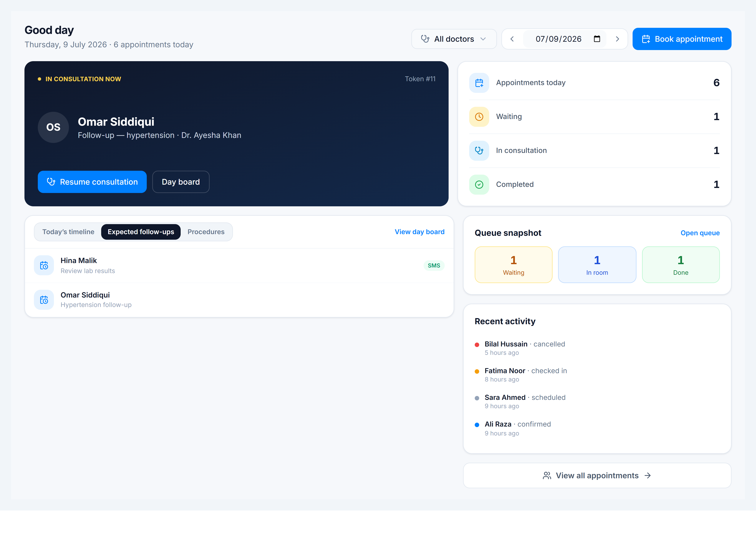The image size is (756, 545).
Task: Click the Completed checkmark icon
Action: (x=479, y=184)
